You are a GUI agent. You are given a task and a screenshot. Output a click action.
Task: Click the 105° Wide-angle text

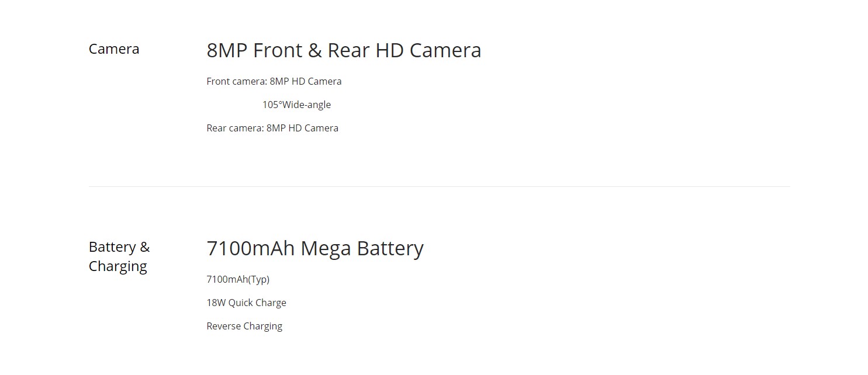pos(296,105)
